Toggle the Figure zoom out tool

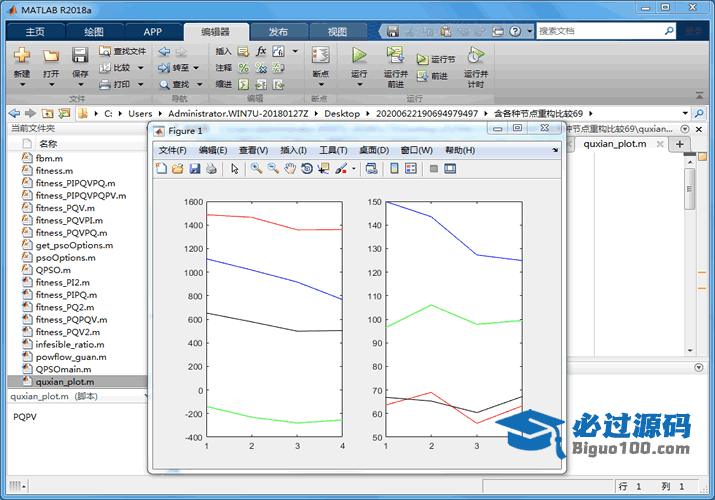(x=273, y=169)
